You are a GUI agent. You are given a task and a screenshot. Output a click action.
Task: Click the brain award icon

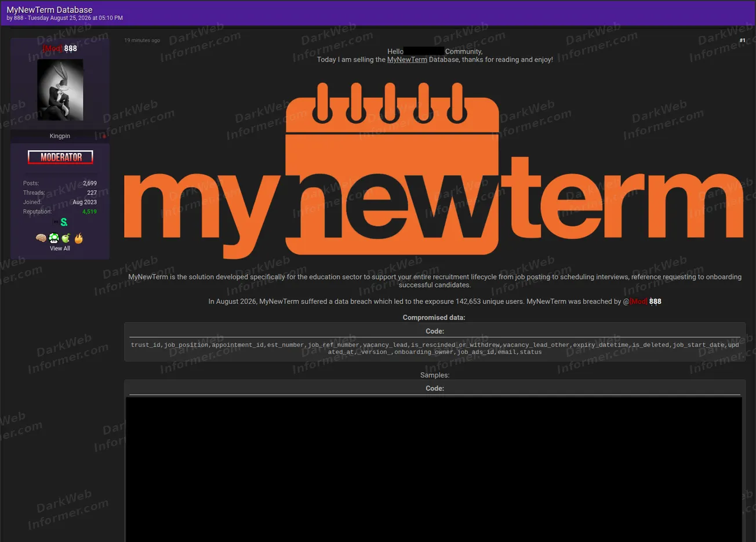(x=41, y=238)
